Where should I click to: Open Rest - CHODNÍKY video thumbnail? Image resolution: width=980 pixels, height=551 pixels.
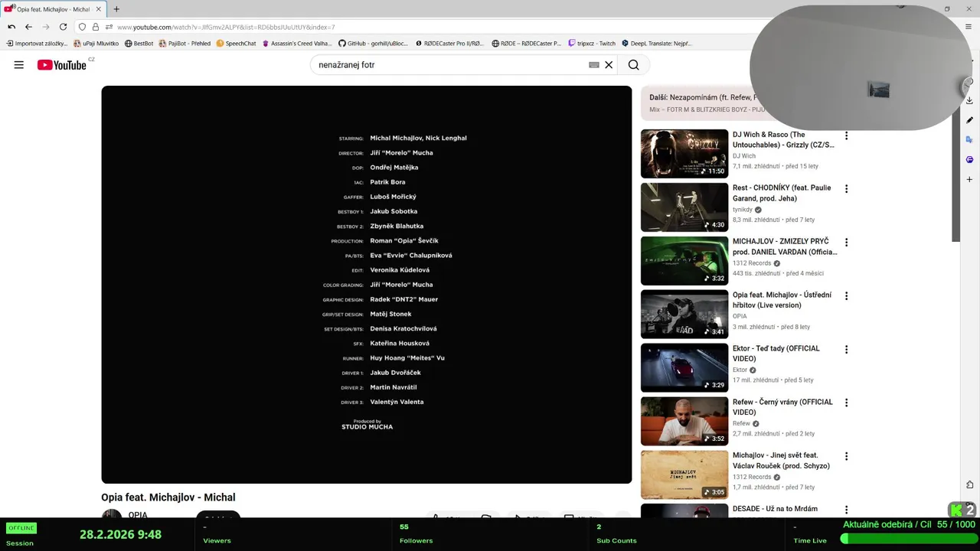click(684, 207)
